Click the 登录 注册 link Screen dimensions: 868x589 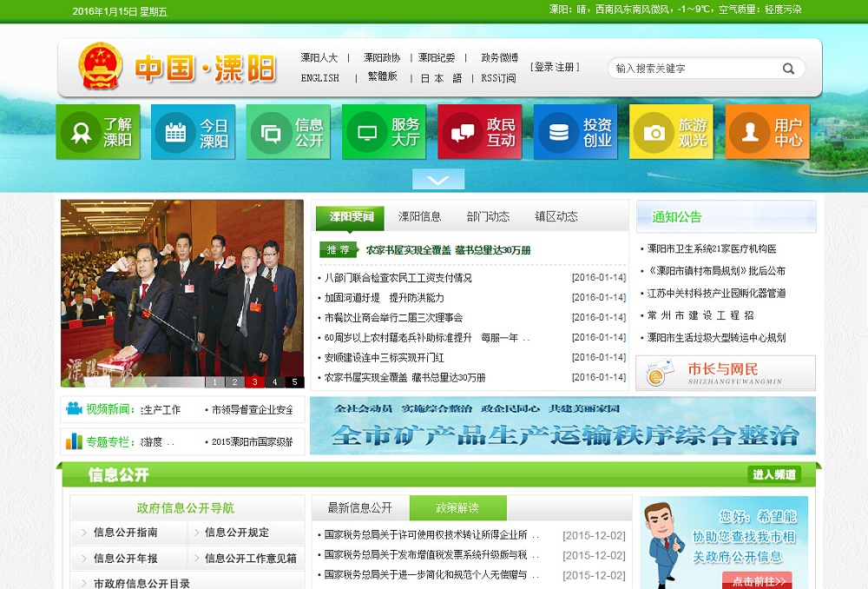555,67
